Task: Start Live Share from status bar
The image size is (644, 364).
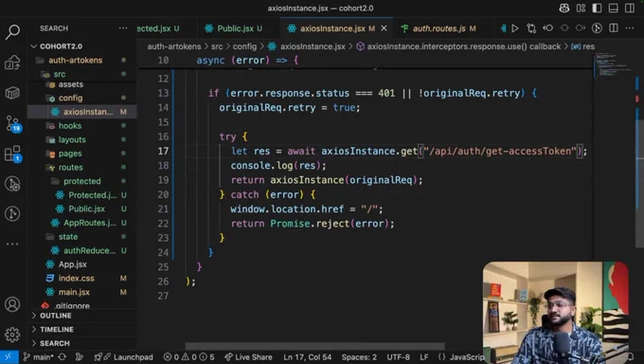Action: (248, 356)
